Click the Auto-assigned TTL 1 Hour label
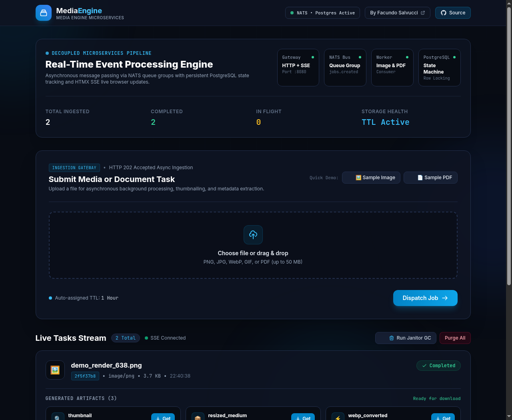 point(84,298)
